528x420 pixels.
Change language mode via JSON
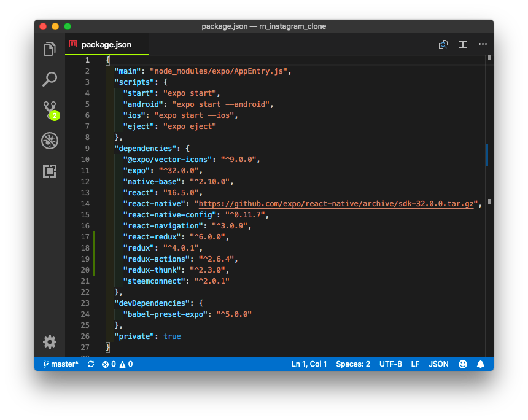click(438, 364)
